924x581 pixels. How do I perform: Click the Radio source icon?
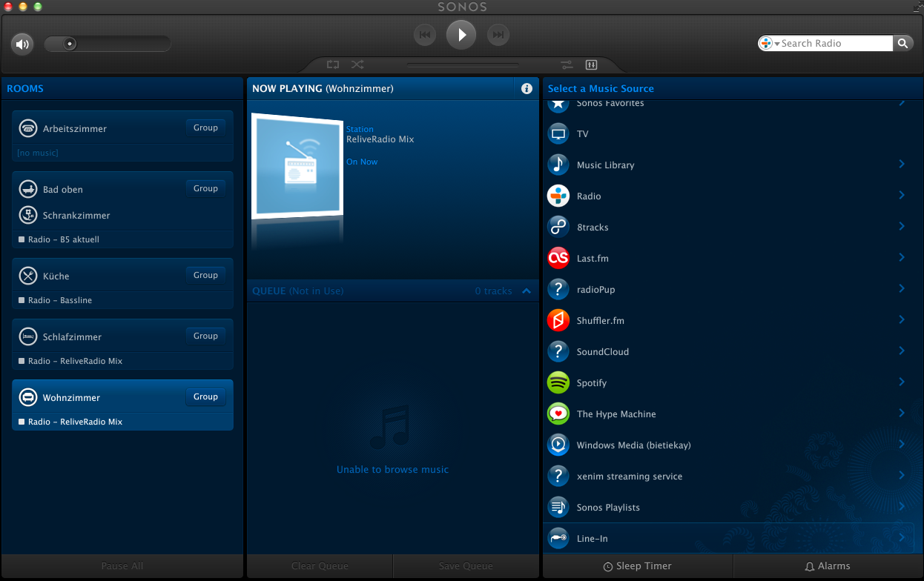(558, 196)
